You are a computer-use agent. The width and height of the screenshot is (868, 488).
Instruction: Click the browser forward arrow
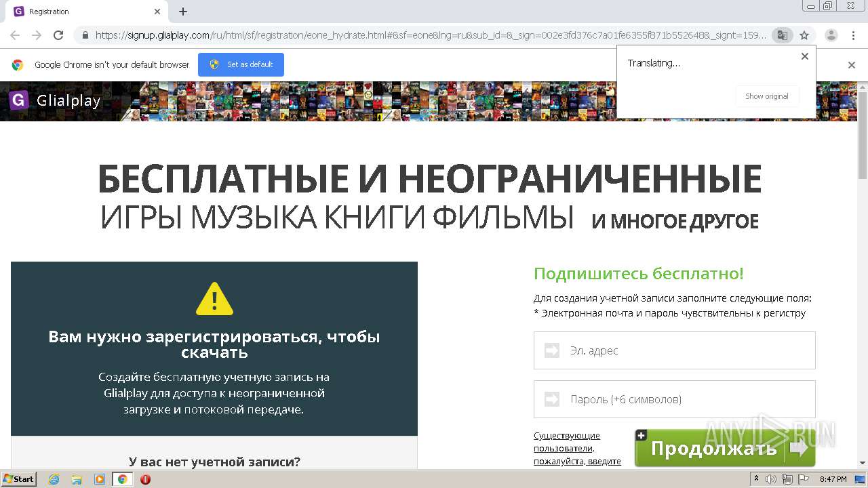[x=37, y=35]
